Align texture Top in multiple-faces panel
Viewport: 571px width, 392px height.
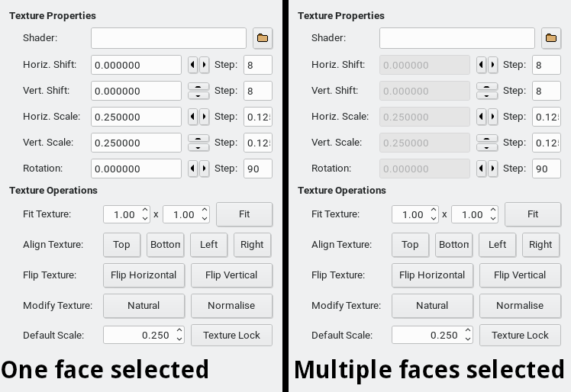(410, 244)
